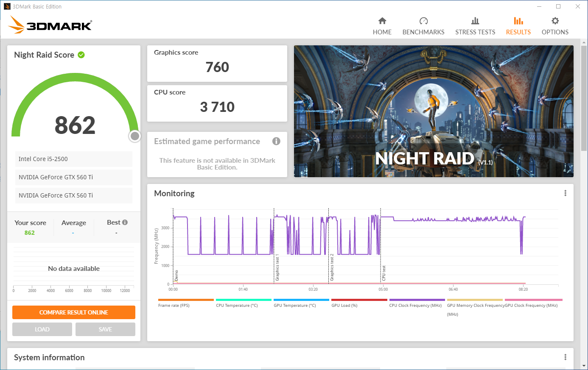Click the Night Raid score 862

tap(75, 125)
